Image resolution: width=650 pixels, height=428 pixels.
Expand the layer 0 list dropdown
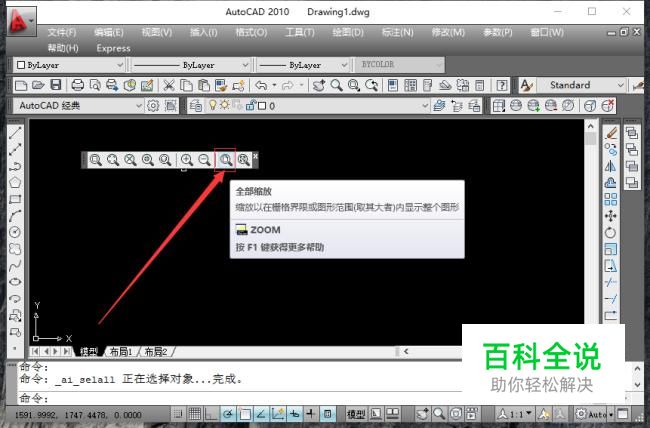(x=425, y=106)
